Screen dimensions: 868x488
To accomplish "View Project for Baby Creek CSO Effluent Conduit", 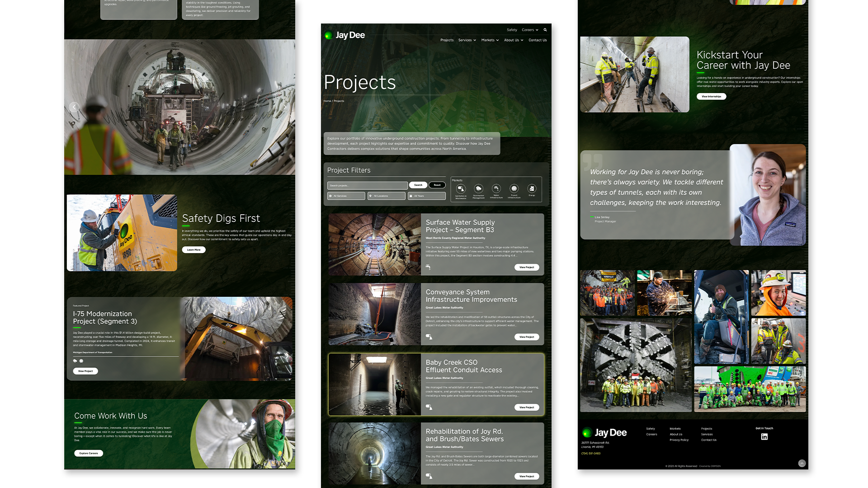I will 527,408.
